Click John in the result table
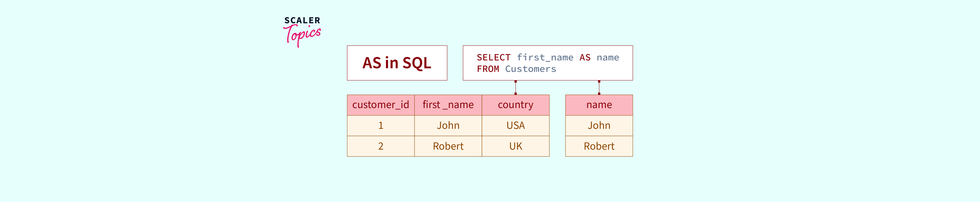The image size is (980, 202). (599, 125)
